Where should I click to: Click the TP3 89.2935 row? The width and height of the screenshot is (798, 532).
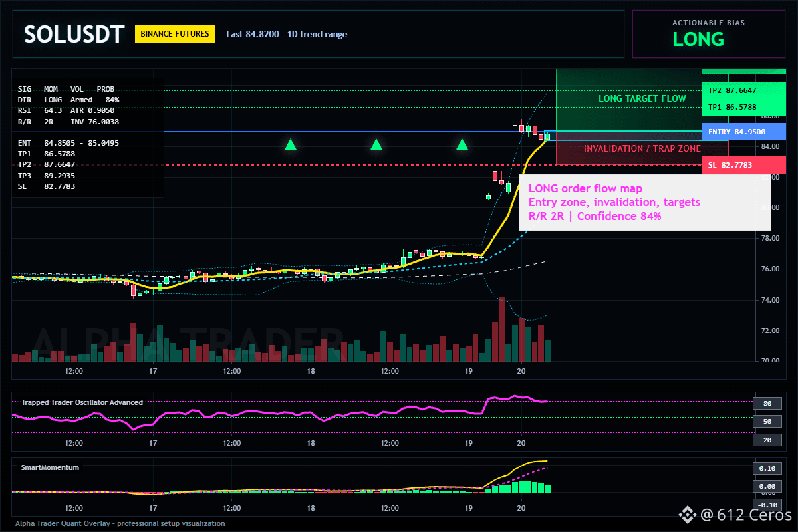[47, 176]
